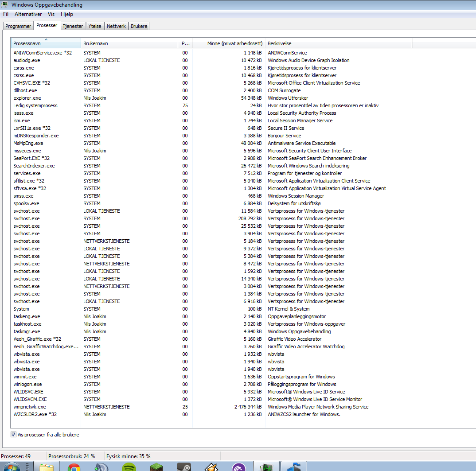
Task: Select the mDNSResponder.exe process
Action: (211, 136)
